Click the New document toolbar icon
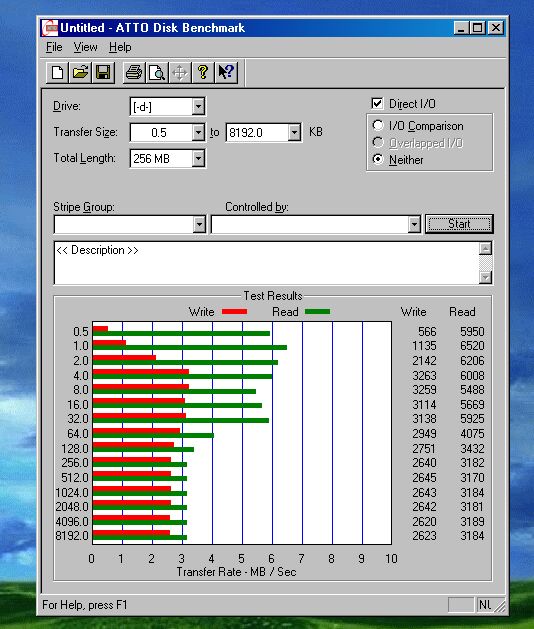 57,73
